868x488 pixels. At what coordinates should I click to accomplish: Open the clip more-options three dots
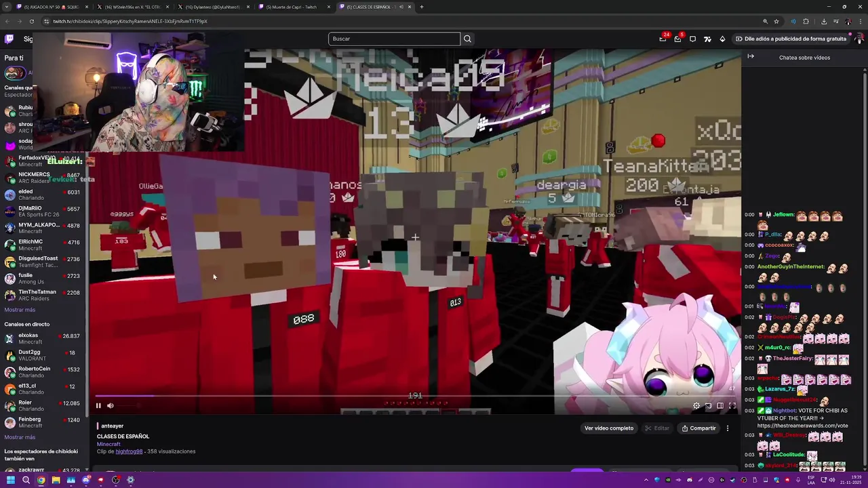coord(728,428)
